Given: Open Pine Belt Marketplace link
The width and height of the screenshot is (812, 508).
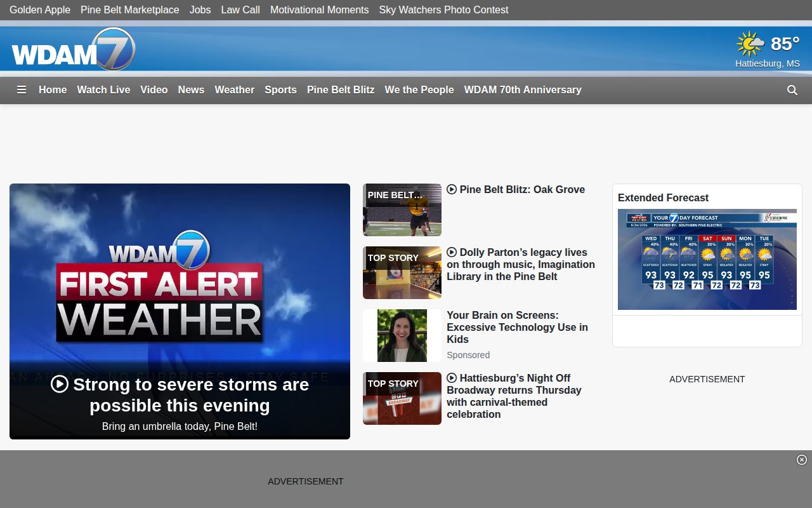Looking at the screenshot, I should pos(130,10).
